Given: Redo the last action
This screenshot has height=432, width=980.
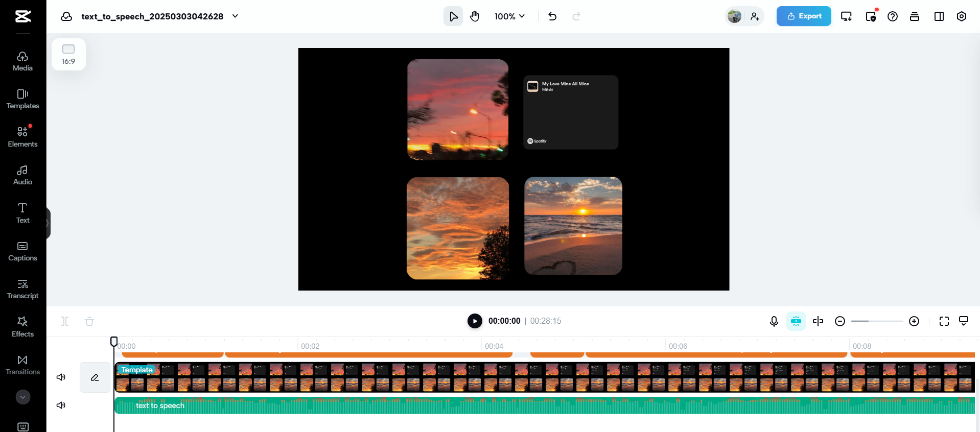Looking at the screenshot, I should click(x=576, y=16).
